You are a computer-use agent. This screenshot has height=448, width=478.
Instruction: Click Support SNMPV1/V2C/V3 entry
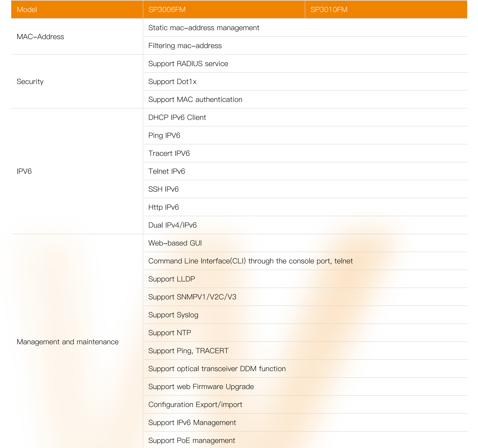click(x=192, y=297)
